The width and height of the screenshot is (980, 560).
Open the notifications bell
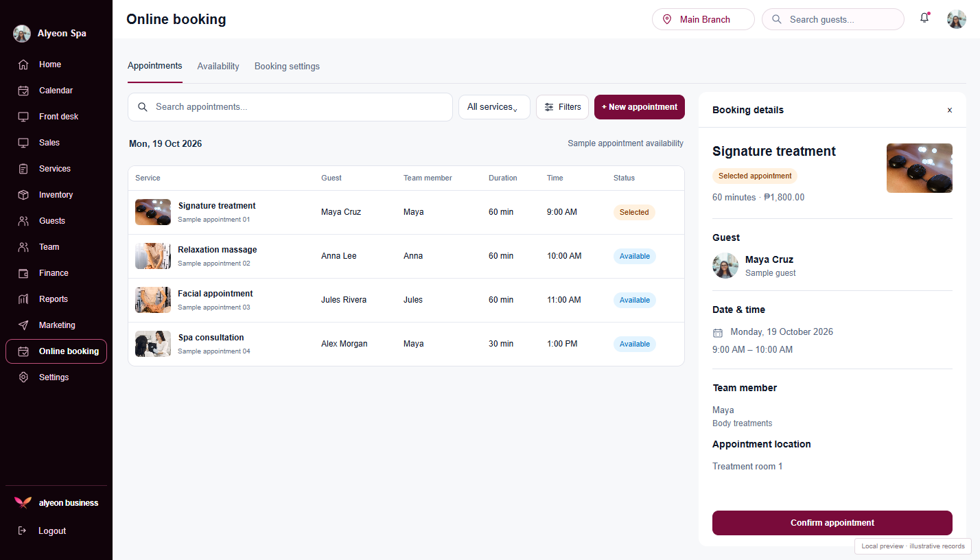pyautogui.click(x=924, y=19)
